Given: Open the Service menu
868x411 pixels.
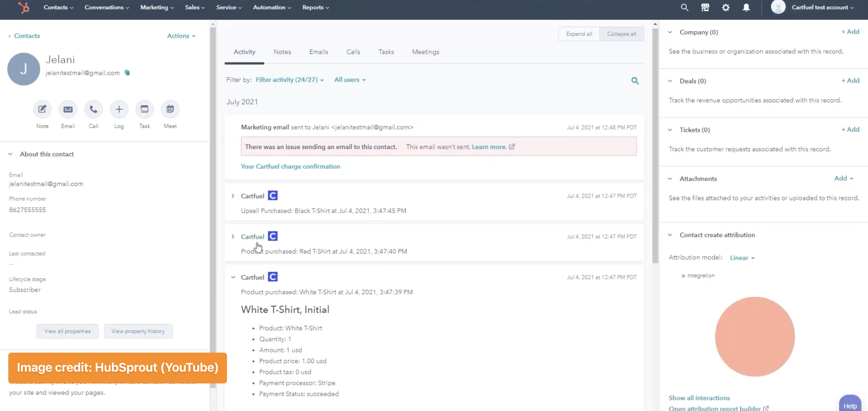Looking at the screenshot, I should pos(229,7).
